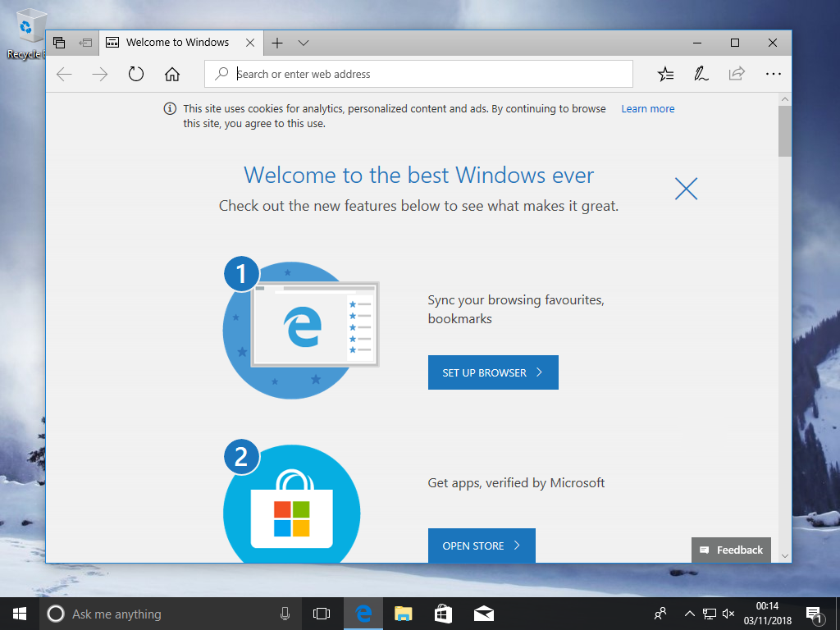Click 'Get apps, verified by Microsoft' text
840x630 pixels.
(x=516, y=483)
